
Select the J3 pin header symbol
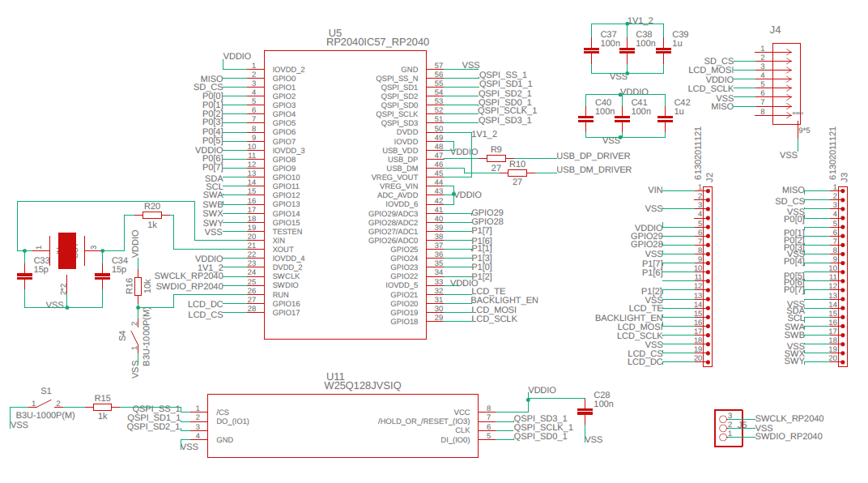843,276
